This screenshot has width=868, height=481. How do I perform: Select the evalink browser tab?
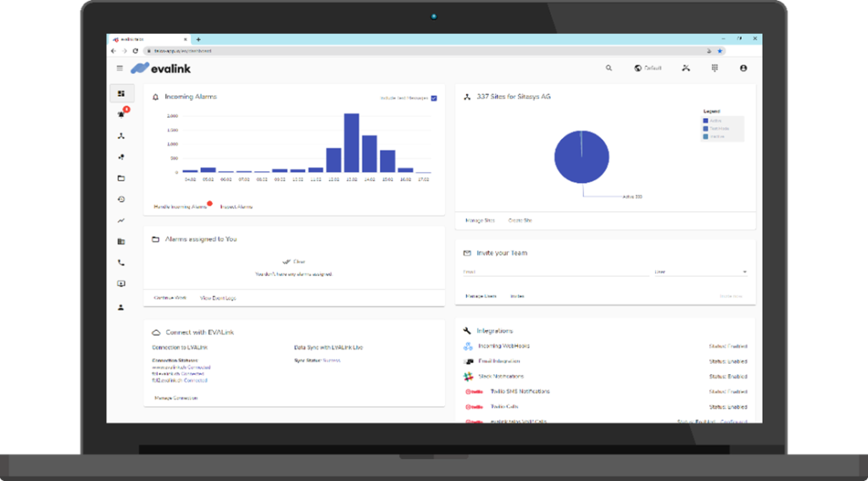pos(148,40)
